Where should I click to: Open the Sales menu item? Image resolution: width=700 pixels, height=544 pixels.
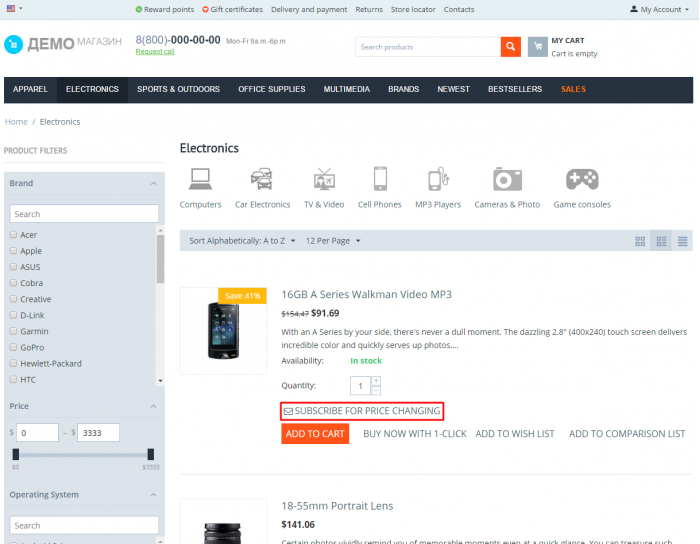point(573,89)
